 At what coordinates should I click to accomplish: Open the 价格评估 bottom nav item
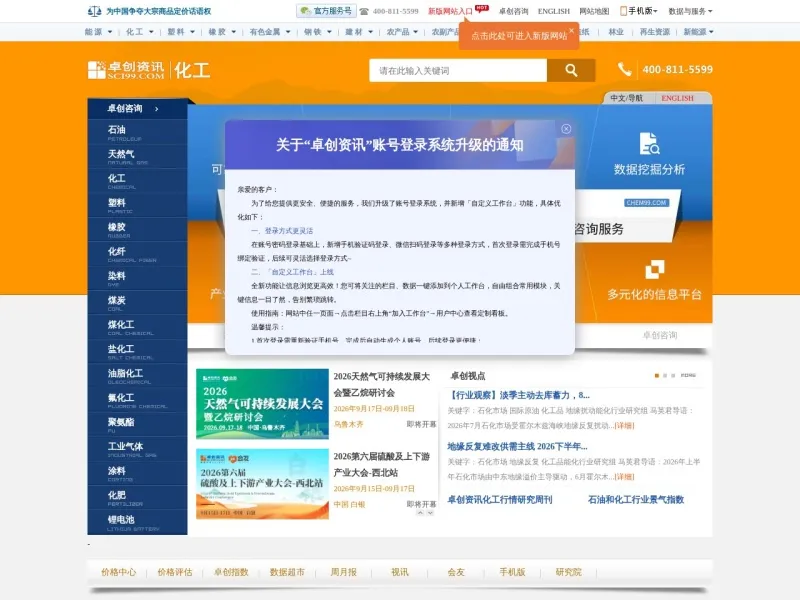point(175,572)
